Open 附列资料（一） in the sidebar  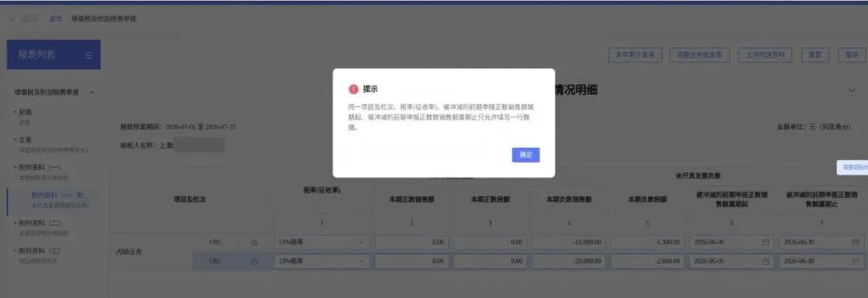pyautogui.click(x=40, y=168)
